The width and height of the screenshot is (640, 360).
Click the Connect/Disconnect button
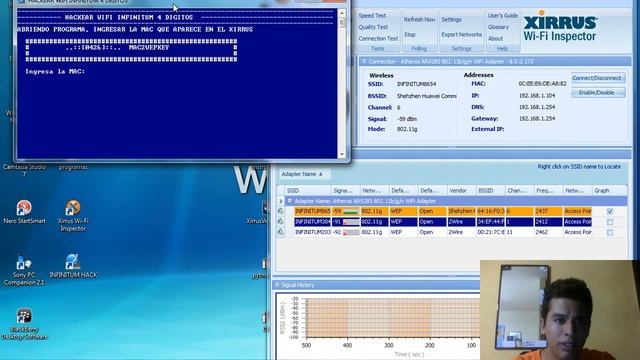click(x=598, y=78)
